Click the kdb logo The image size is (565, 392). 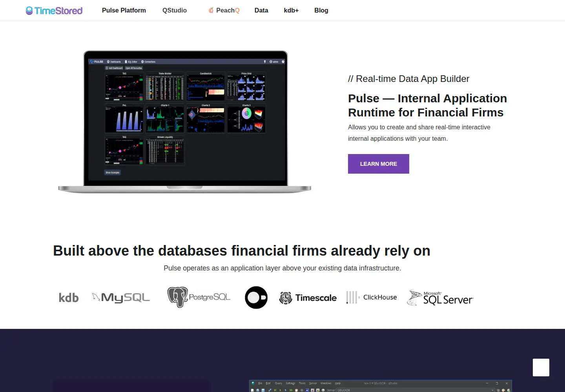[69, 298]
